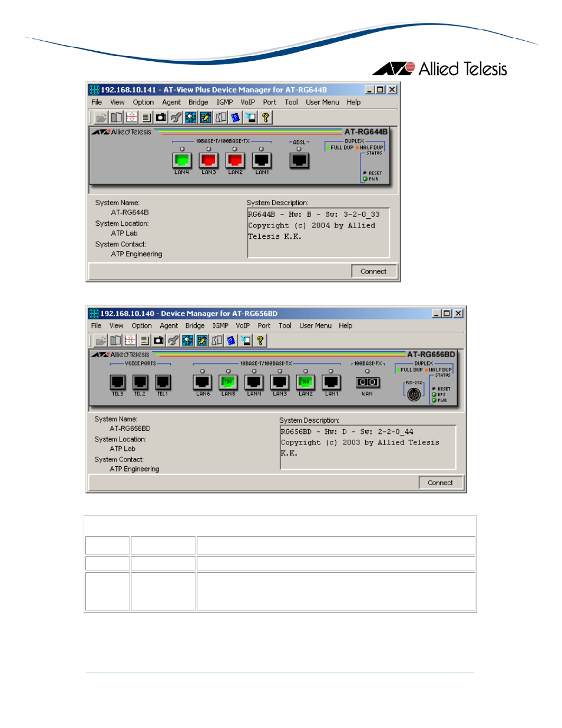Click the open-folder icon in the AT-RG644B toolbar

[101, 117]
